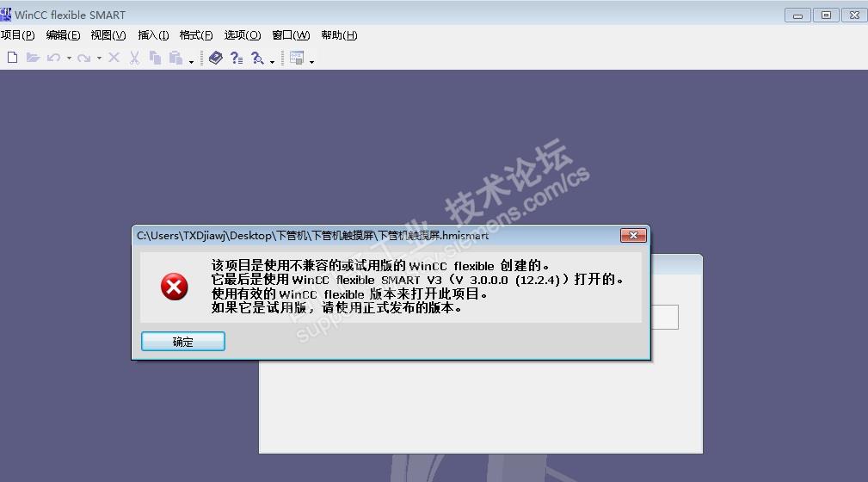Expand toolbar options arrow after help search
Image resolution: width=868 pixels, height=482 pixels.
click(x=272, y=61)
